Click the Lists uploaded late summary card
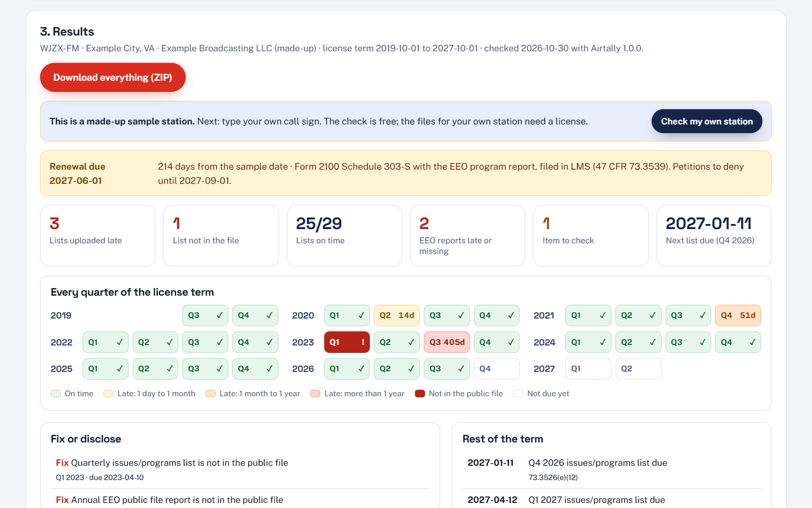 (97, 236)
